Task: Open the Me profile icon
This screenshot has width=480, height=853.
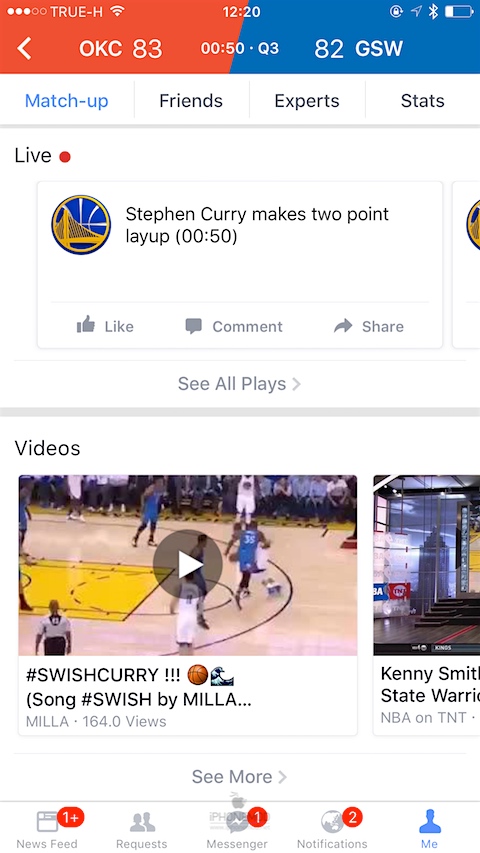Action: (x=429, y=821)
